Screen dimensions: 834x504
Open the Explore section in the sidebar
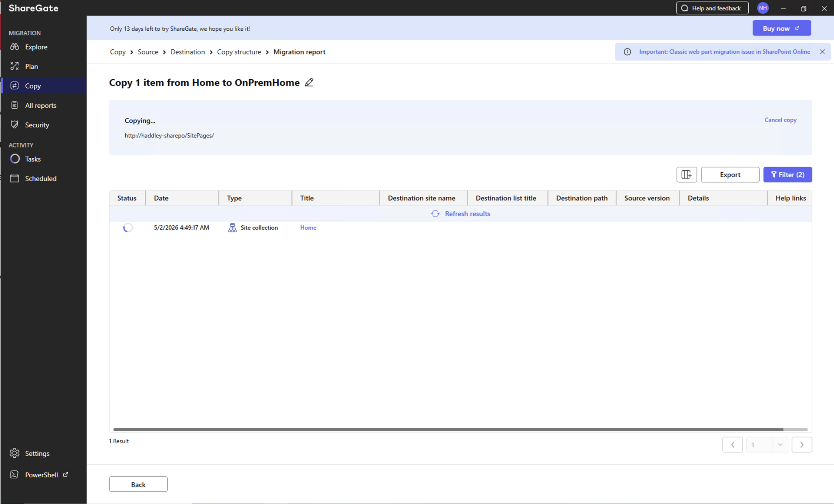[43, 47]
